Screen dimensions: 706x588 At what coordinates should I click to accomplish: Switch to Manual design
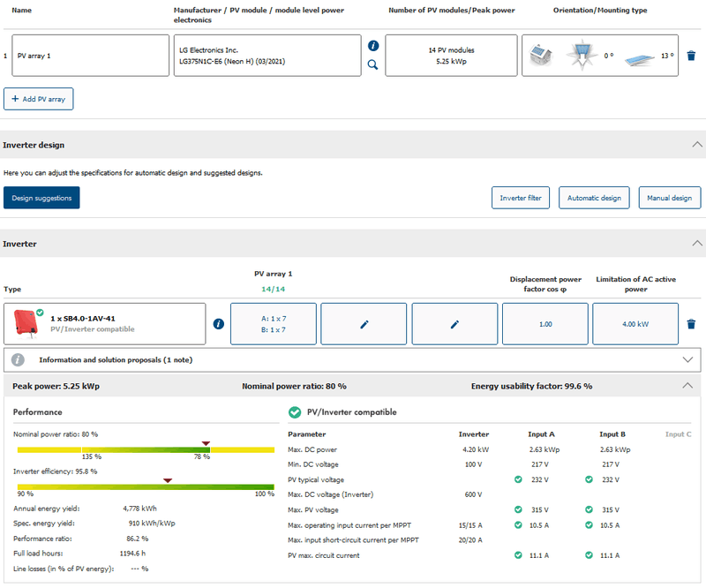[669, 198]
